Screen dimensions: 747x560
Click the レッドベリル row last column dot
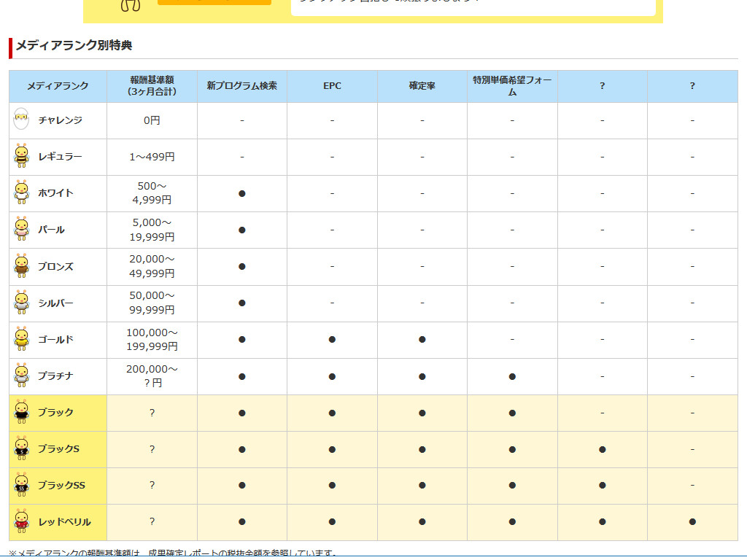pos(692,522)
